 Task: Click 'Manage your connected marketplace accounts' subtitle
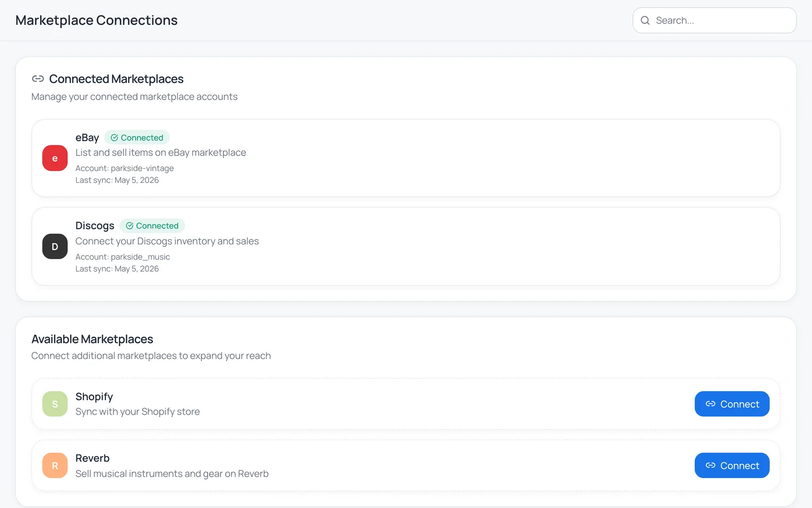(x=134, y=97)
